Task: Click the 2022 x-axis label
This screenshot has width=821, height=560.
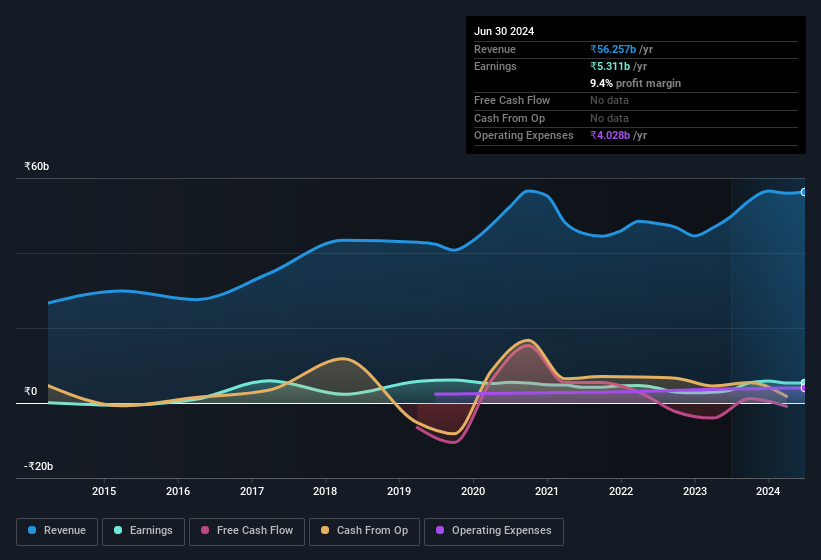Action: [621, 491]
